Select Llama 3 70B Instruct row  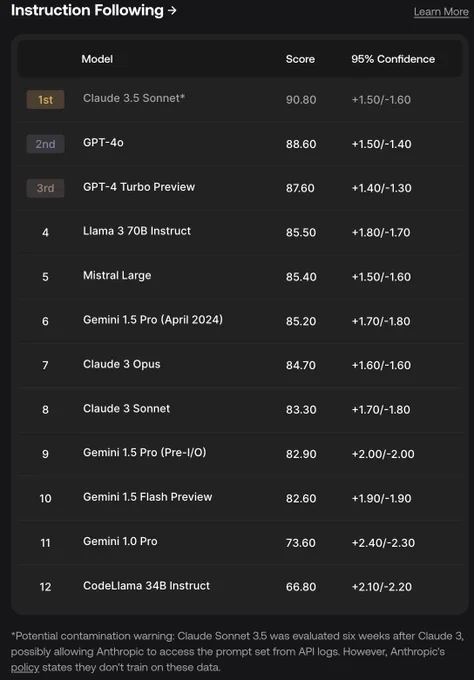click(x=241, y=232)
